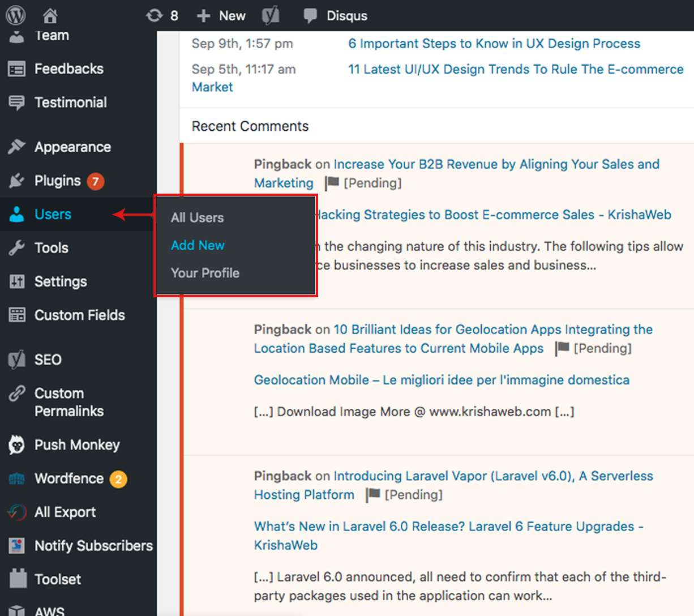Screen dimensions: 694x616
Task: Click the flag icon next to Marketing [Pending]
Action: [332, 183]
